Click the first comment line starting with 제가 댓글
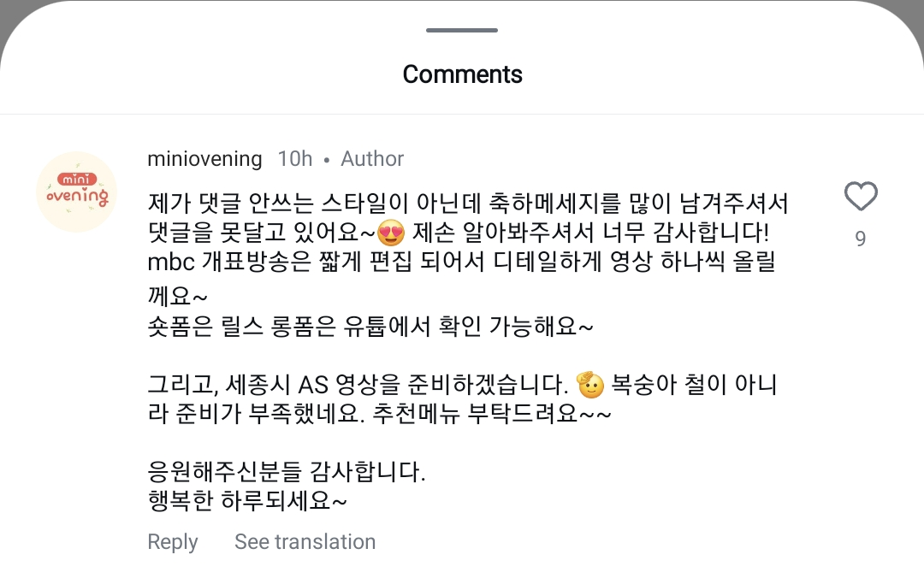 point(467,204)
